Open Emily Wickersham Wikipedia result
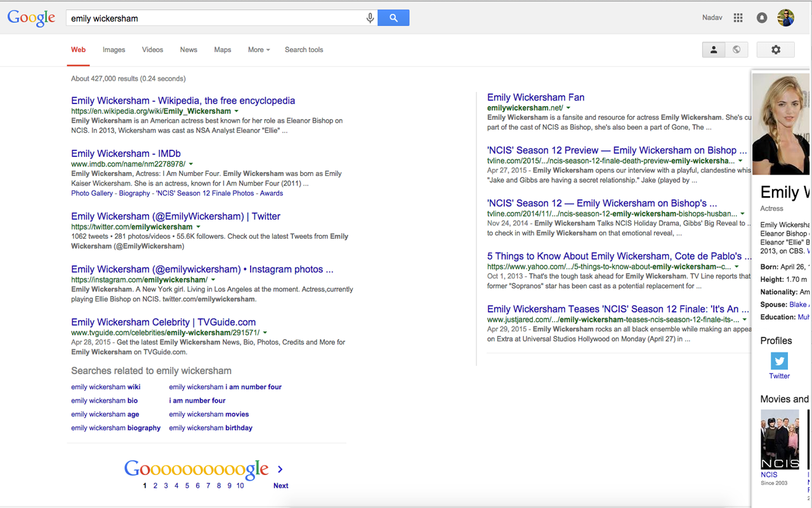The width and height of the screenshot is (812, 508). click(x=183, y=100)
